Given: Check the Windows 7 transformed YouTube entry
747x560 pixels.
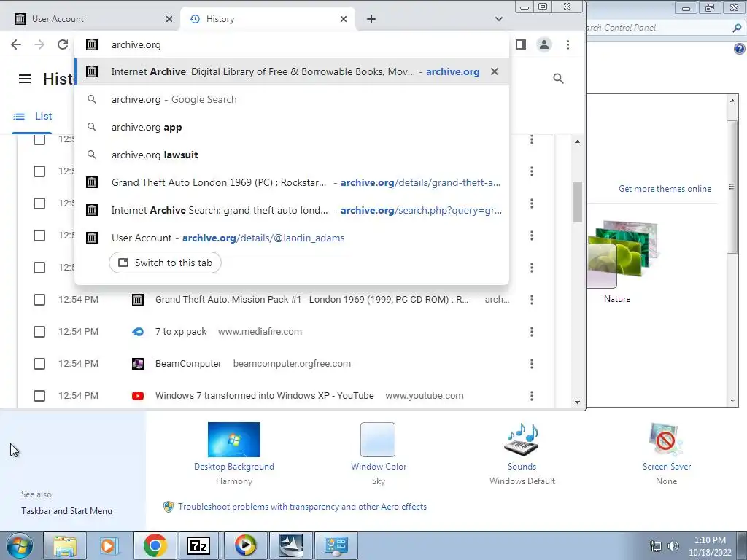Looking at the screenshot, I should [39, 396].
